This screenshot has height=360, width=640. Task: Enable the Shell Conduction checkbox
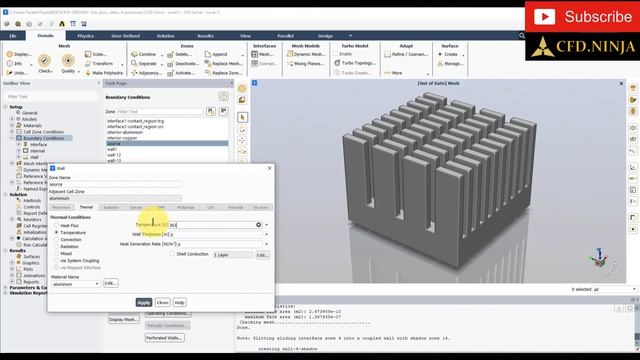point(172,254)
